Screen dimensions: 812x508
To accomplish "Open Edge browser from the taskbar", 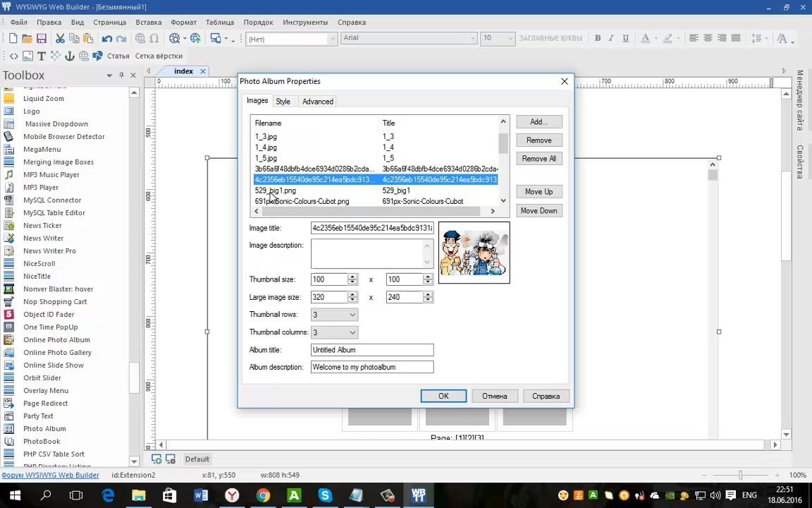I will tap(108, 495).
